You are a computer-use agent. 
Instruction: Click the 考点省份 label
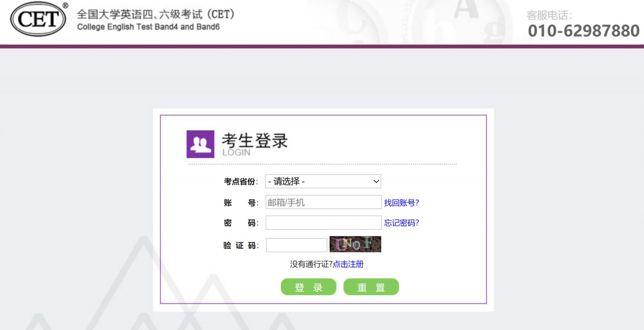tap(241, 182)
